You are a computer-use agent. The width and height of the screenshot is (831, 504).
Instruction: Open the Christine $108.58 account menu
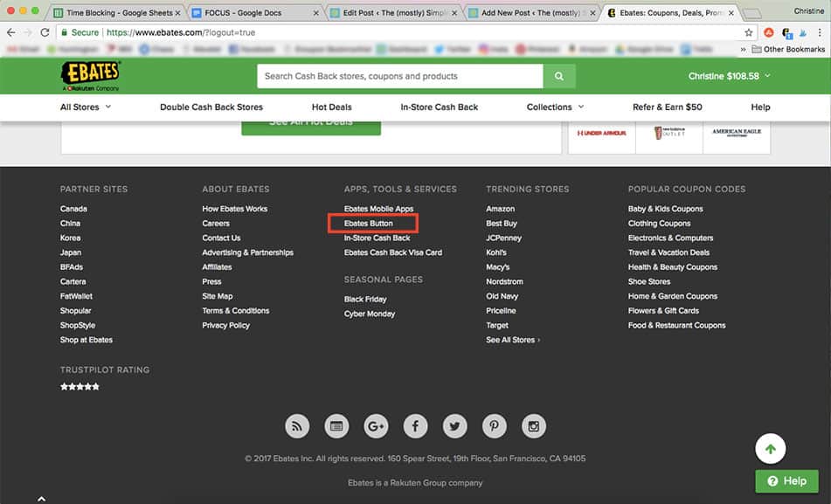[x=730, y=76]
